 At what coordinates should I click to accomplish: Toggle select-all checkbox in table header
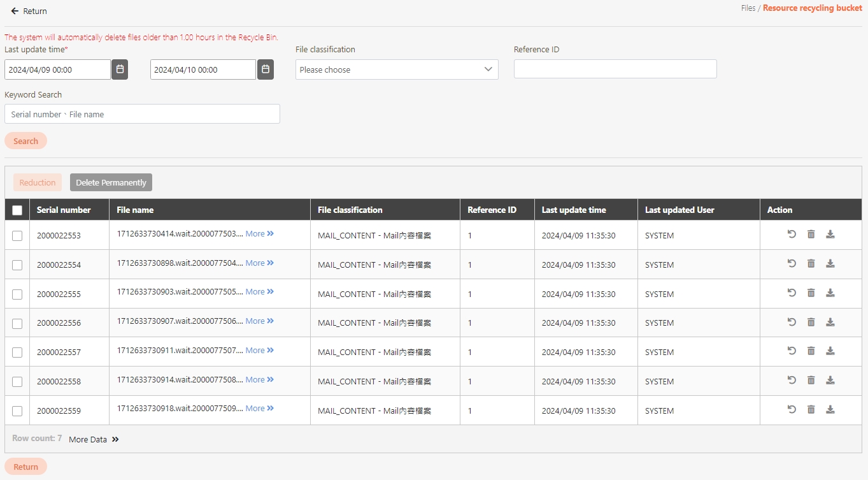[x=17, y=210]
